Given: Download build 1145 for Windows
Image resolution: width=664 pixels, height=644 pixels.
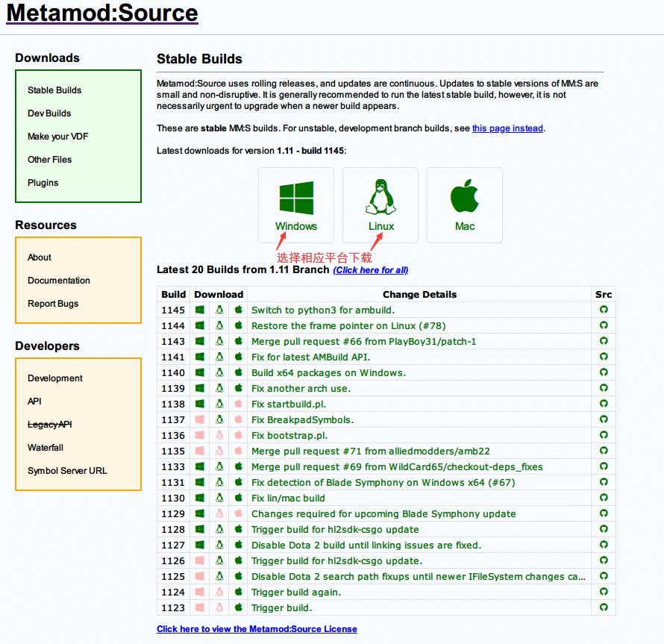Looking at the screenshot, I should pyautogui.click(x=200, y=310).
